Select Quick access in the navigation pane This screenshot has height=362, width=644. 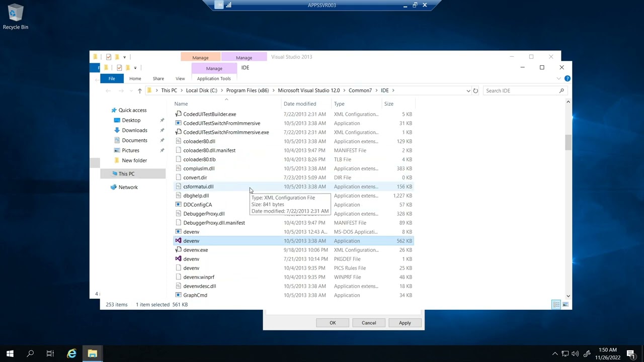click(x=133, y=110)
